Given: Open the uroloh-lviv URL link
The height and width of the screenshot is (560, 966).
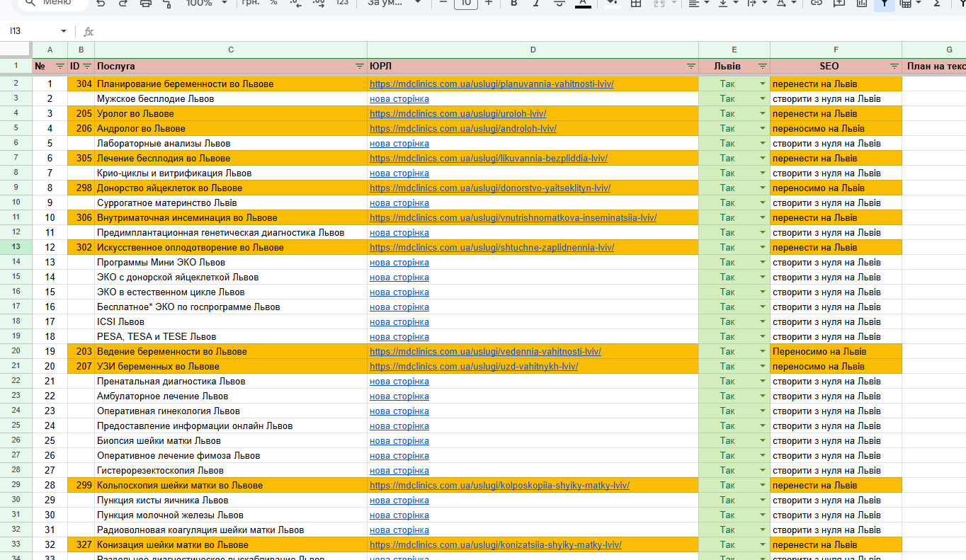Looking at the screenshot, I should [458, 113].
